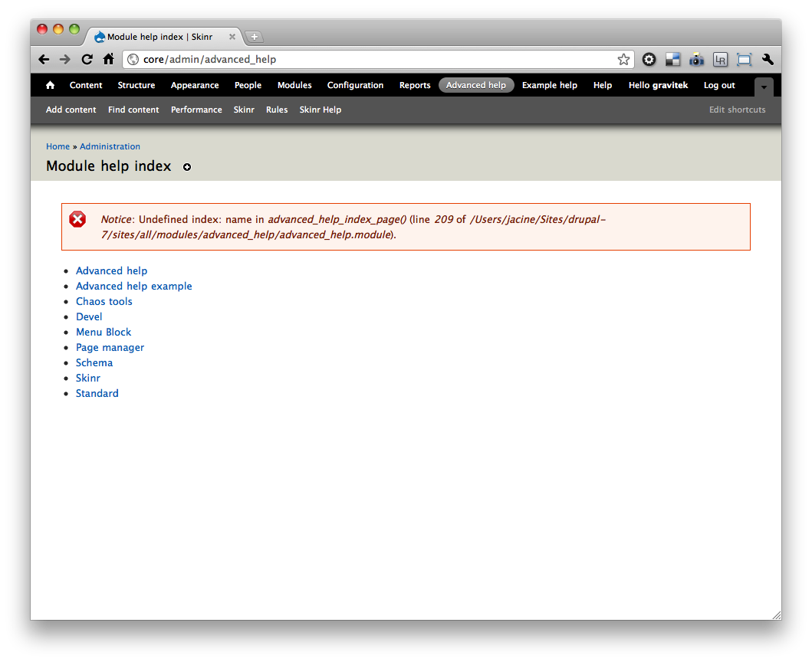Click the address bar showing core/admin/advanced_help

pyautogui.click(x=378, y=60)
